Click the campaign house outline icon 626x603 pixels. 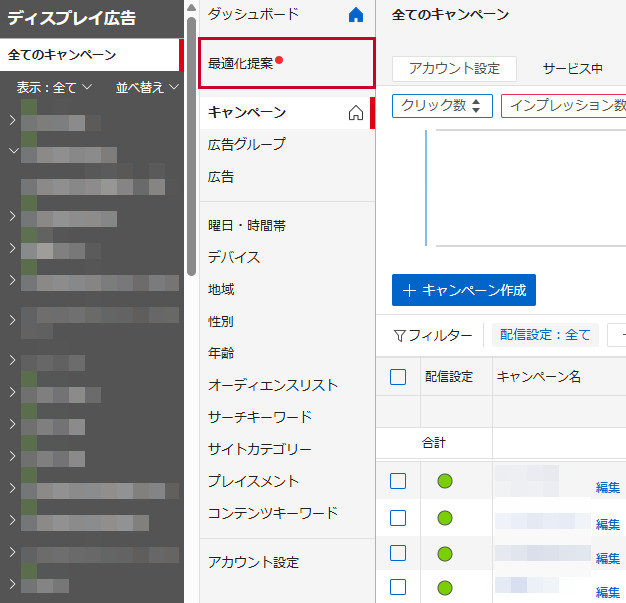(355, 113)
